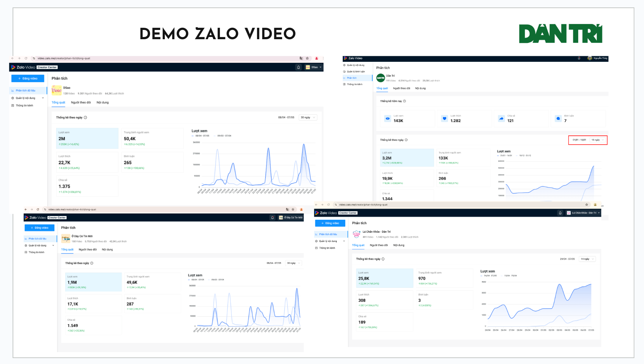Open the 14 ngày dropdown in the Lá Chắn Khỏe window

click(x=587, y=259)
